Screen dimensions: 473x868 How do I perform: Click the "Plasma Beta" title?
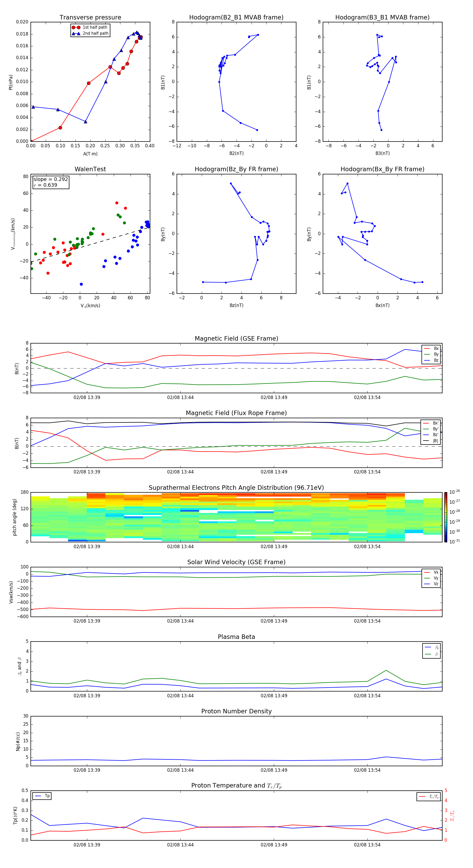point(236,637)
